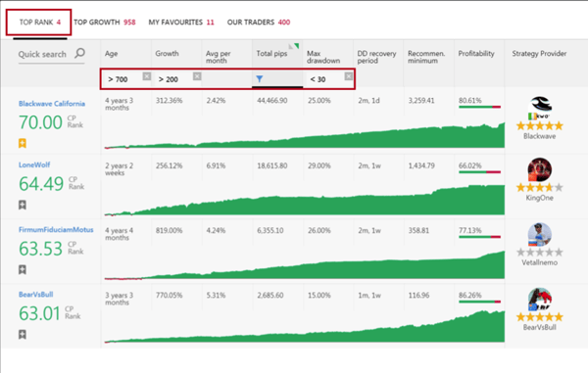Sort by the Growth column header
The width and height of the screenshot is (588, 373).
point(167,54)
